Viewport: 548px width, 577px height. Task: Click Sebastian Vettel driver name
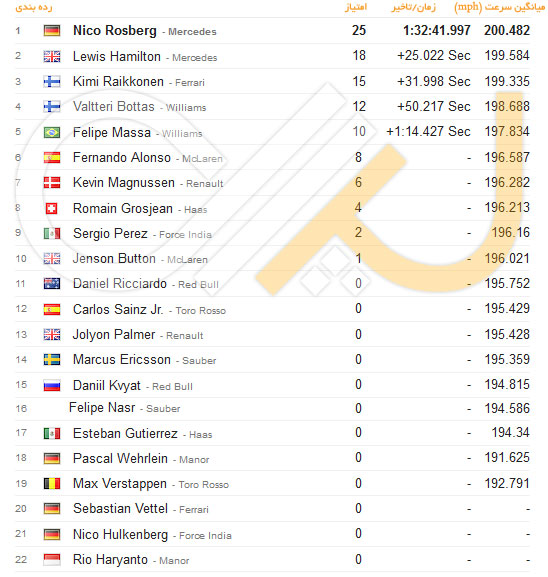120,509
